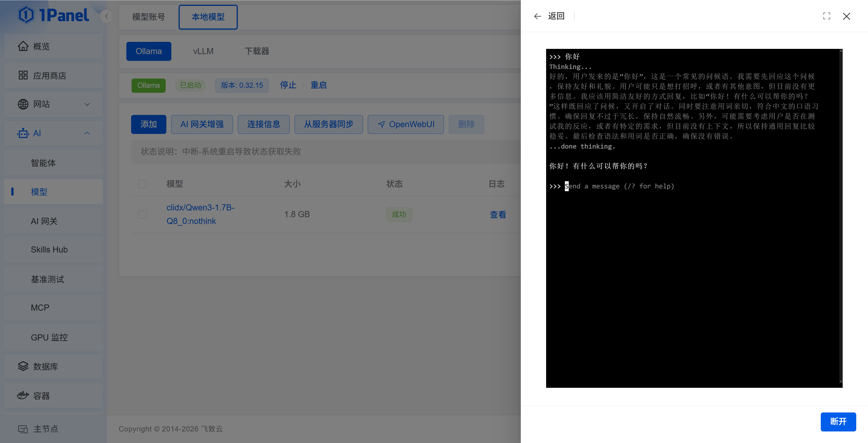Viewport: 868px width, 443px height.
Task: Click the 1Panel logo
Action: coord(53,15)
